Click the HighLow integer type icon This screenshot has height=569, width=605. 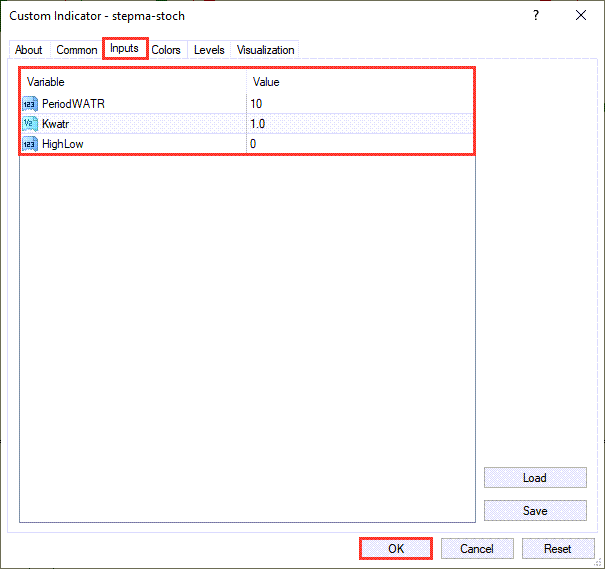point(29,143)
